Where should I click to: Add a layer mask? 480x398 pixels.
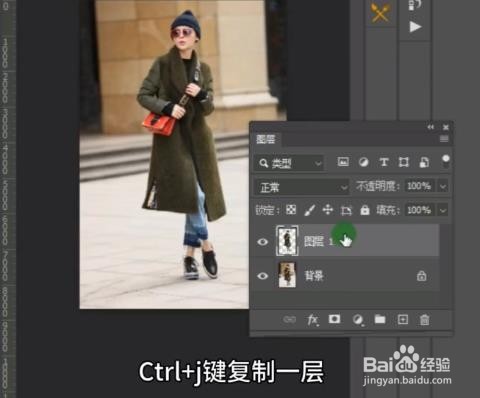334,319
